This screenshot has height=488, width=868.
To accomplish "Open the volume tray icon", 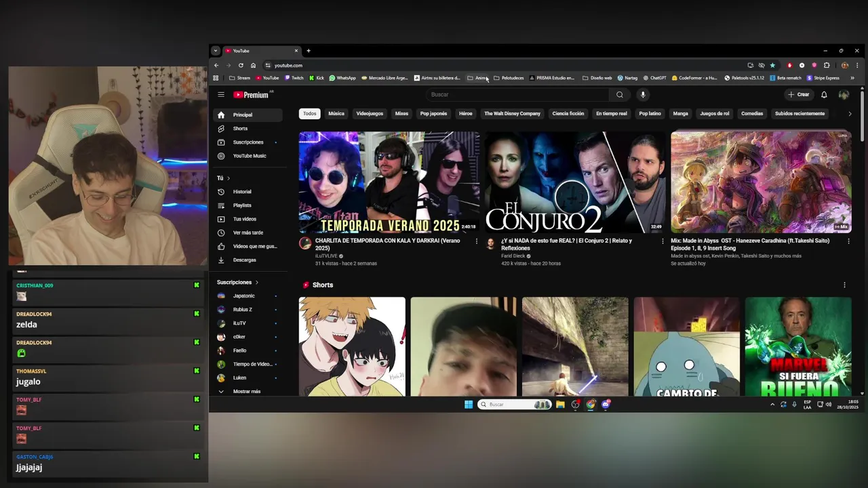I will (829, 405).
